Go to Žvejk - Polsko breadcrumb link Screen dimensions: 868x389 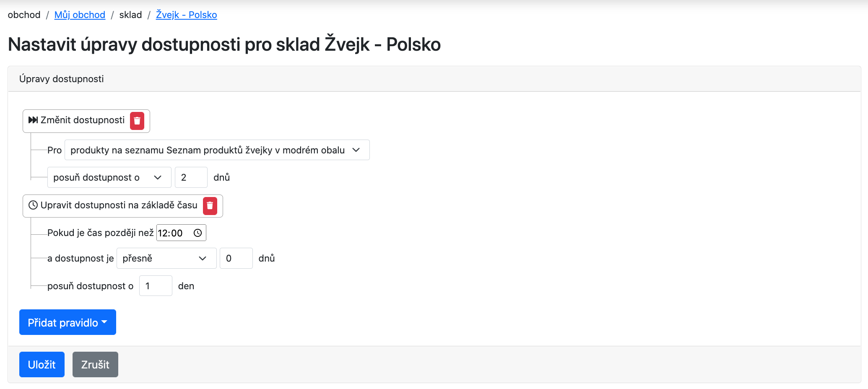click(187, 15)
